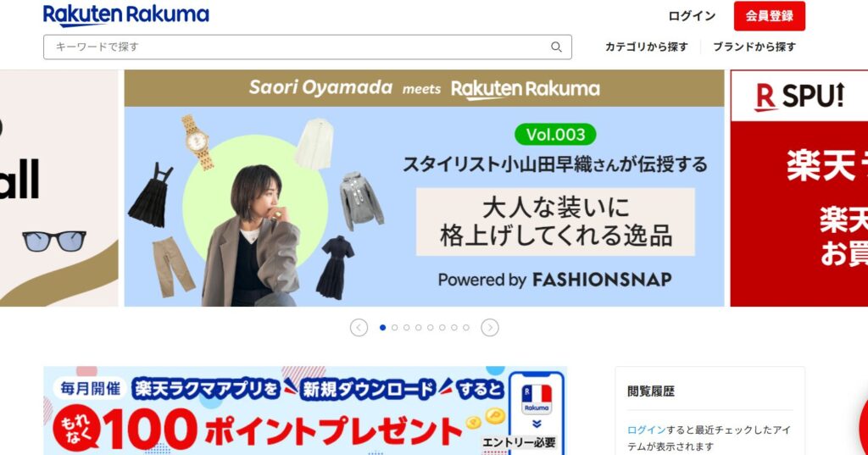Click the red 会員登録 button

[x=770, y=16]
